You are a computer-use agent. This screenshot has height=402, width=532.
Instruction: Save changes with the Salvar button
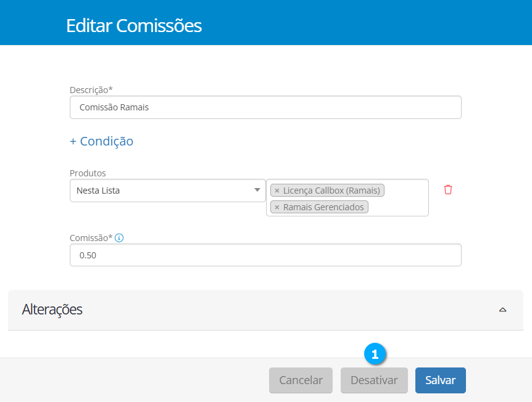[x=440, y=380]
